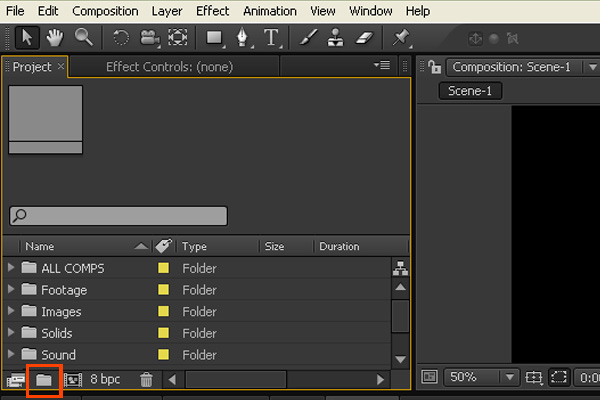Select the Brush tool

click(308, 38)
